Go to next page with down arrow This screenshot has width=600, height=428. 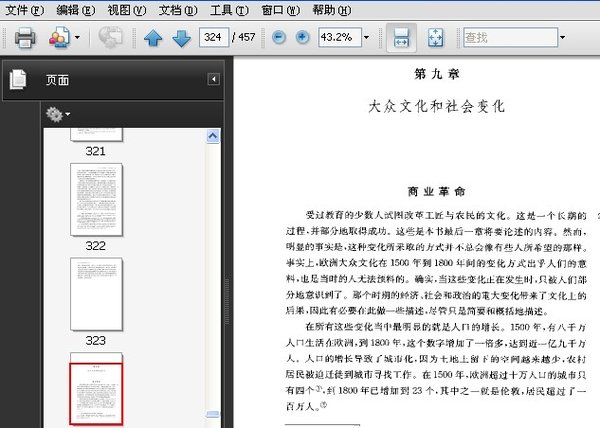coord(181,38)
